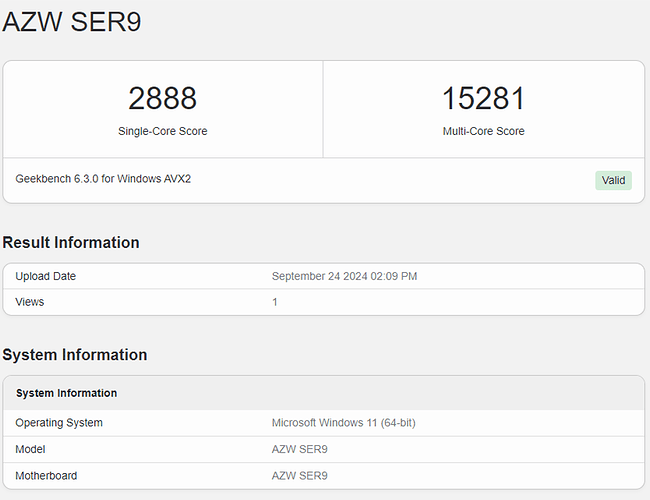Click the System Information table header row
This screenshot has width=650, height=500.
click(66, 393)
